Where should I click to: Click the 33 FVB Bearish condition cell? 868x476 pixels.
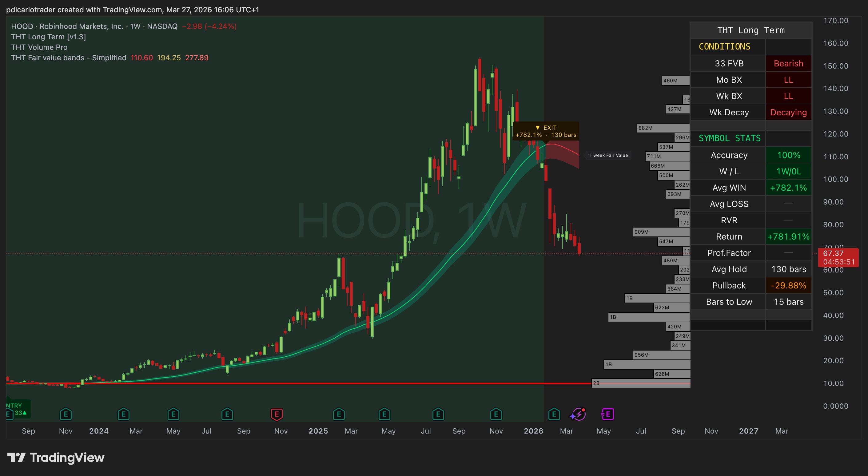[788, 63]
